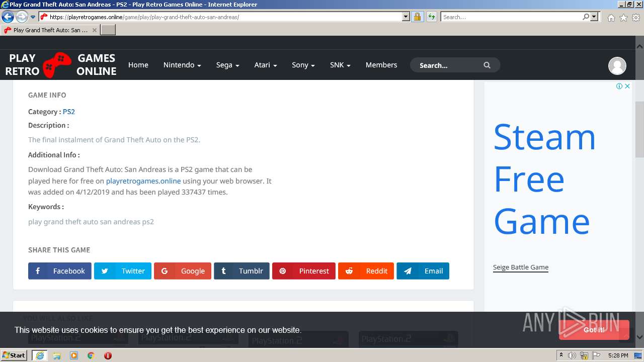Click the volume speaker tray icon

[x=572, y=355]
